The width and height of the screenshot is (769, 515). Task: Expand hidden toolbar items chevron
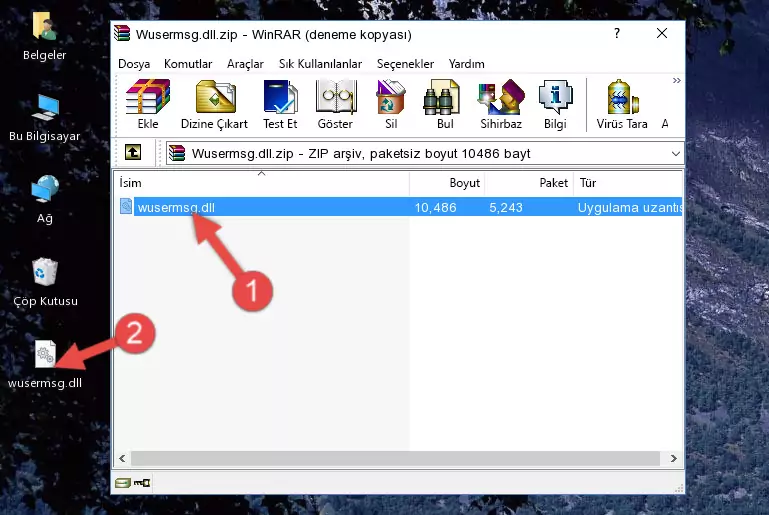coord(676,80)
